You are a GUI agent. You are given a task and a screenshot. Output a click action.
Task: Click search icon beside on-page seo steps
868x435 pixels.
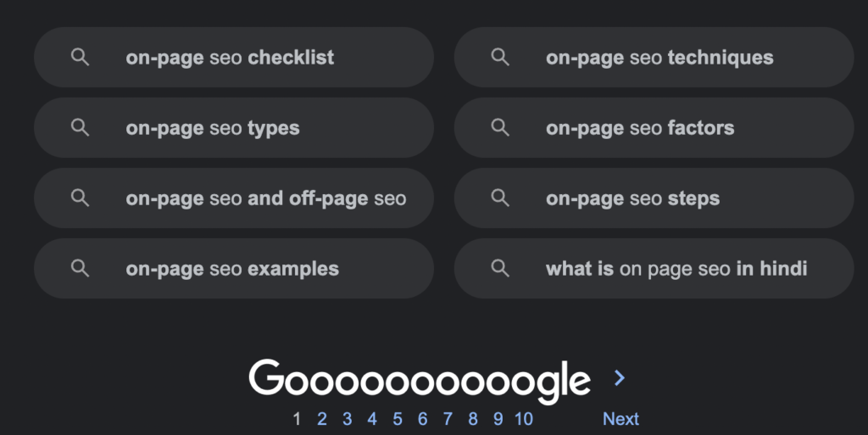click(500, 198)
